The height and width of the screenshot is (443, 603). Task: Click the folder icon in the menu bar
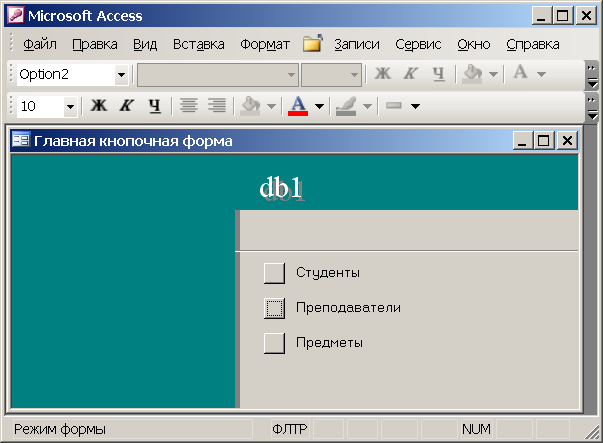312,43
